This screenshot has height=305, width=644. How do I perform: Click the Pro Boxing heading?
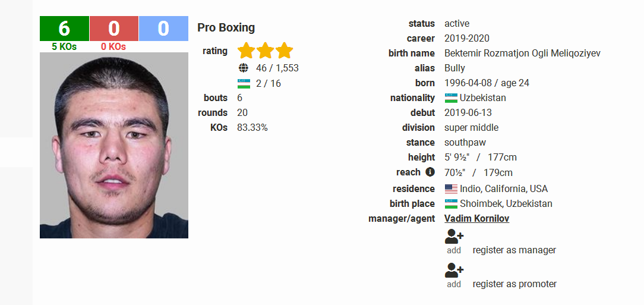(x=226, y=27)
